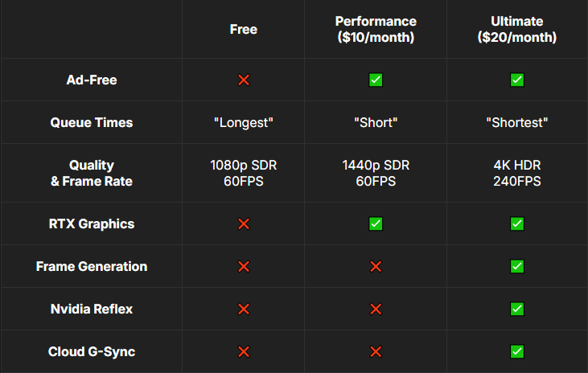Select red X for Free Cloud G-Sync
588x373 pixels.
tap(244, 351)
